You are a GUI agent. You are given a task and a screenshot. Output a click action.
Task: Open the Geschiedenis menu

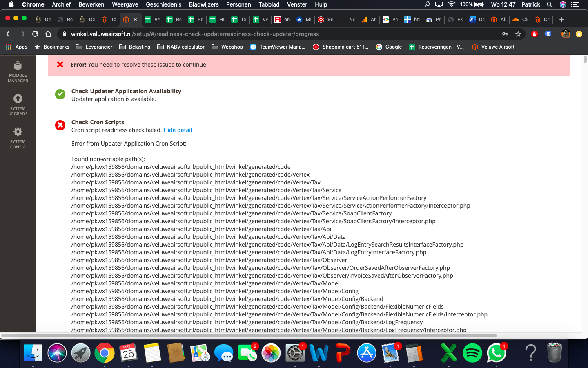coord(163,4)
